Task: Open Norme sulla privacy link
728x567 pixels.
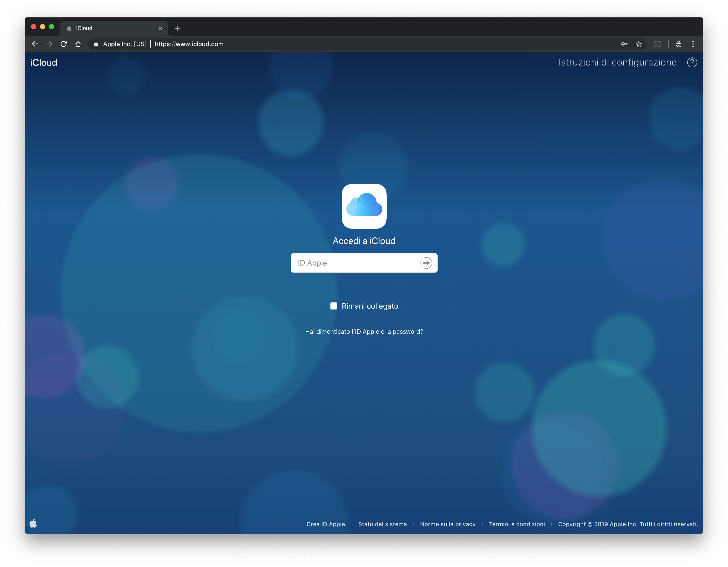Action: (448, 524)
